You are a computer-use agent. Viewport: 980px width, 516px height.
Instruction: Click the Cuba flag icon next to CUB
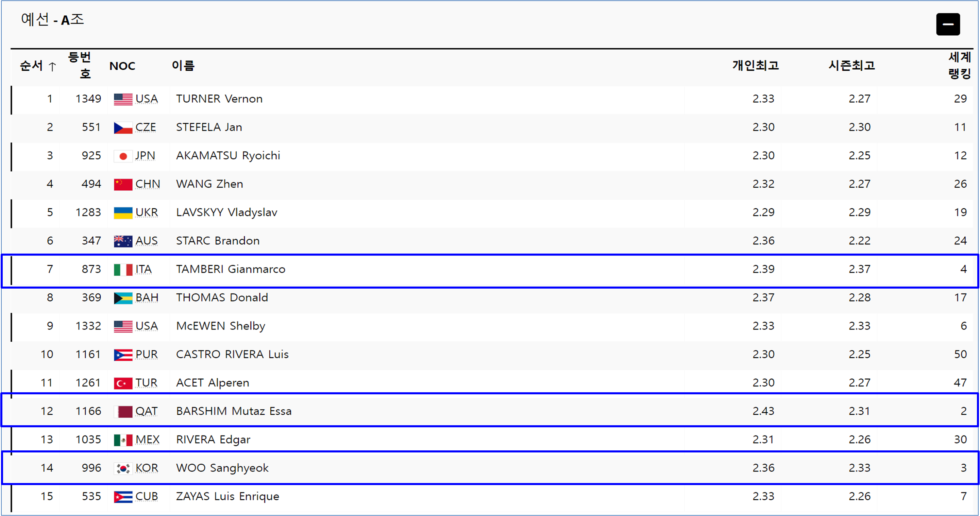pyautogui.click(x=123, y=497)
